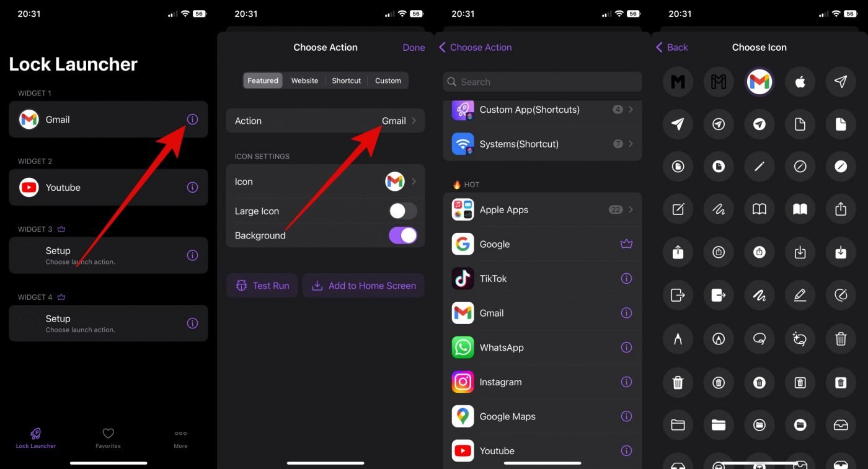Select the outlined download tray icon

tap(800, 252)
